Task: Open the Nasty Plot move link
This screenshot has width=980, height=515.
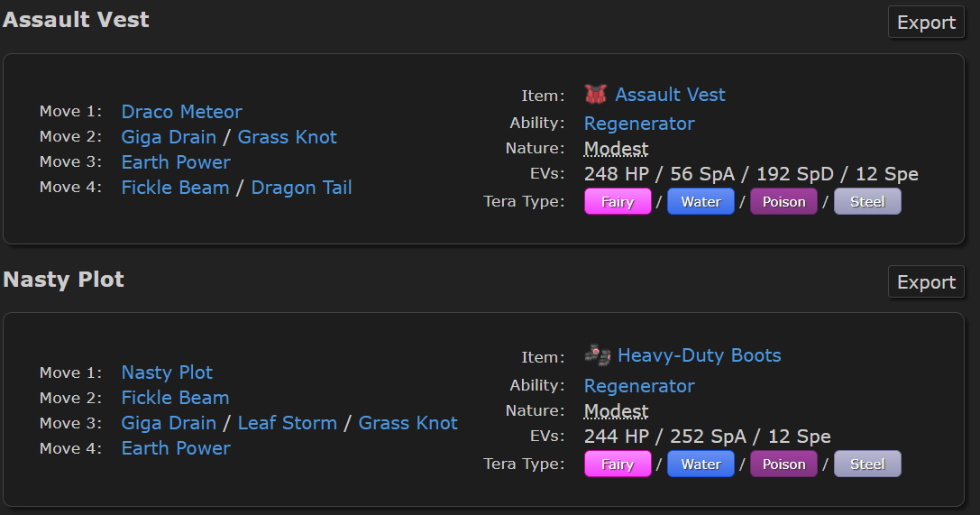Action: [167, 372]
